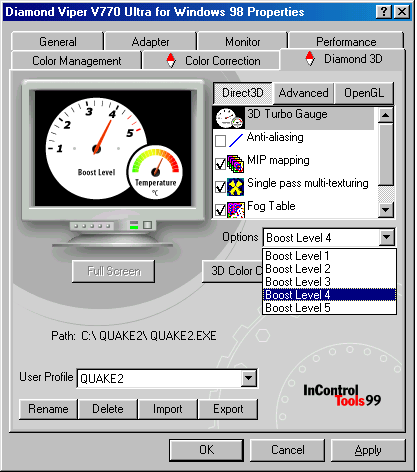Select the Fog Table label
The height and width of the screenshot is (472, 417).
pos(271,206)
